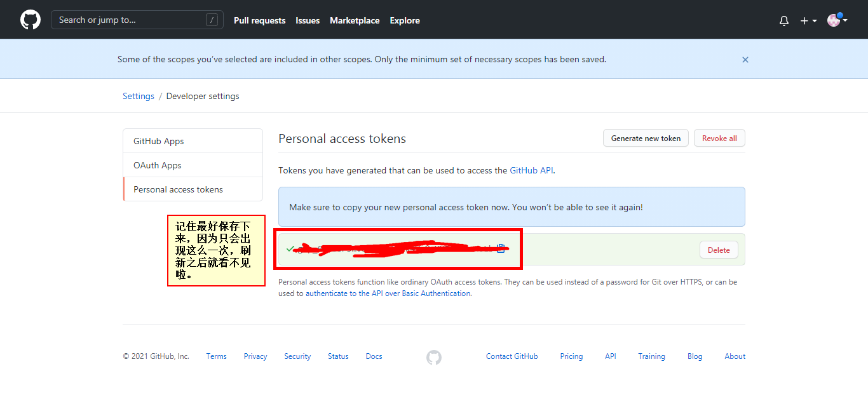Select OAuth Apps in the sidebar
The image size is (868, 397).
point(193,165)
